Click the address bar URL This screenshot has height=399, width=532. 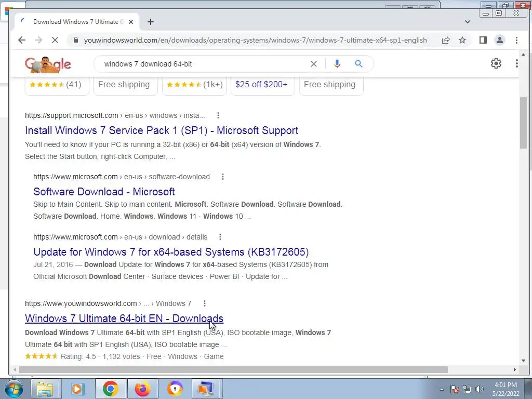coord(255,40)
